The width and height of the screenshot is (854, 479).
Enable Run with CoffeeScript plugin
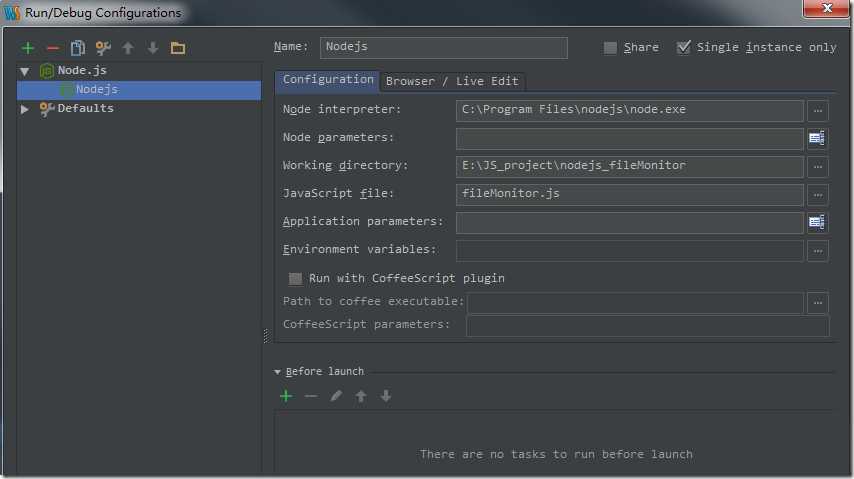coord(295,279)
